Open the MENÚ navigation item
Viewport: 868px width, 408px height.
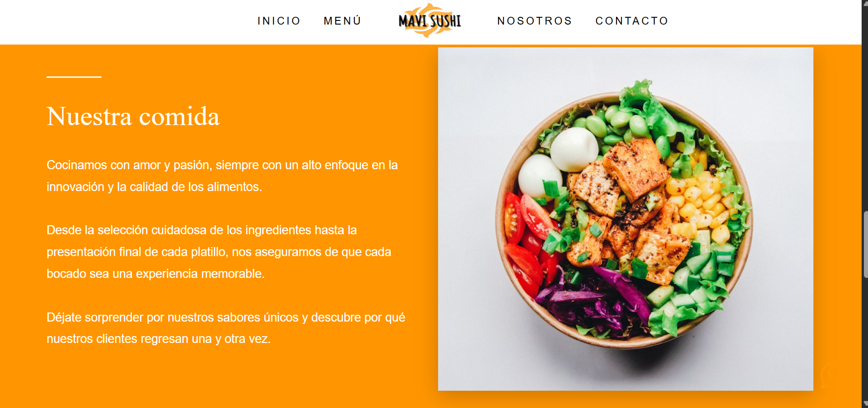343,21
